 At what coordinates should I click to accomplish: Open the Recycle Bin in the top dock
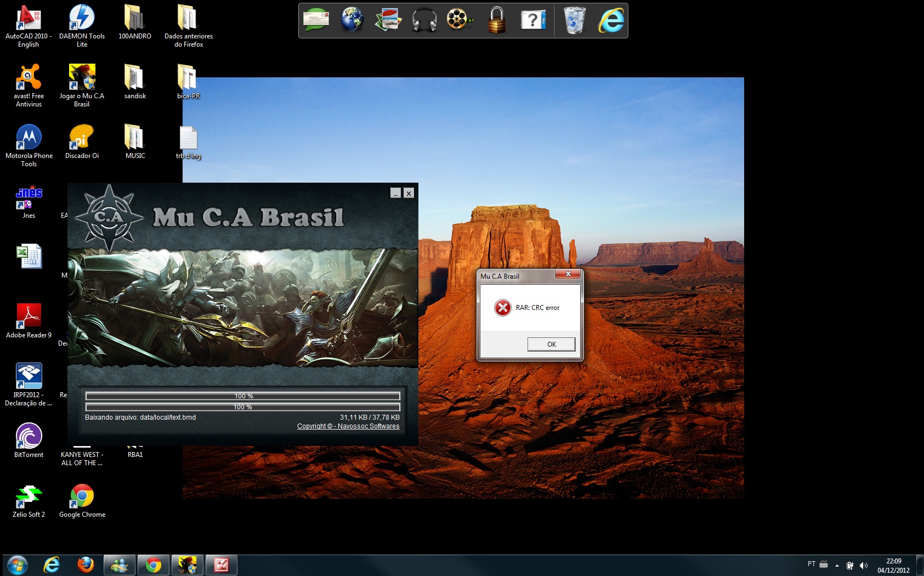(x=574, y=20)
